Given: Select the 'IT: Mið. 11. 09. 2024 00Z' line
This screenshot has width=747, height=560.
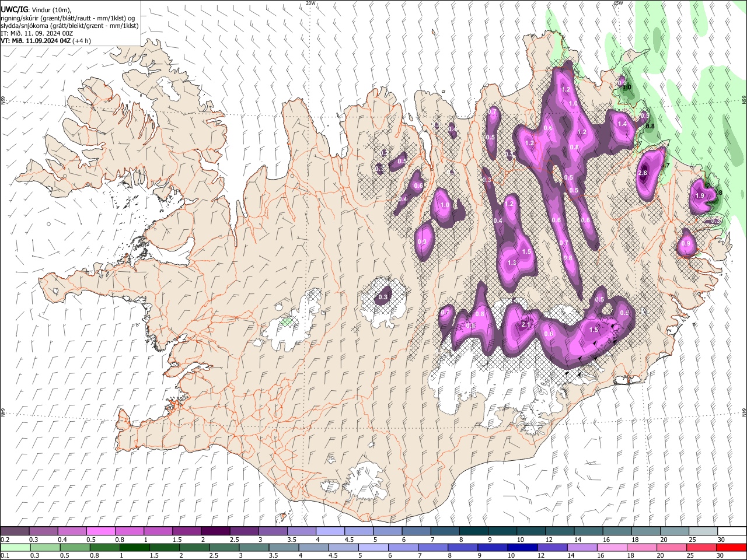Looking at the screenshot, I should point(37,33).
